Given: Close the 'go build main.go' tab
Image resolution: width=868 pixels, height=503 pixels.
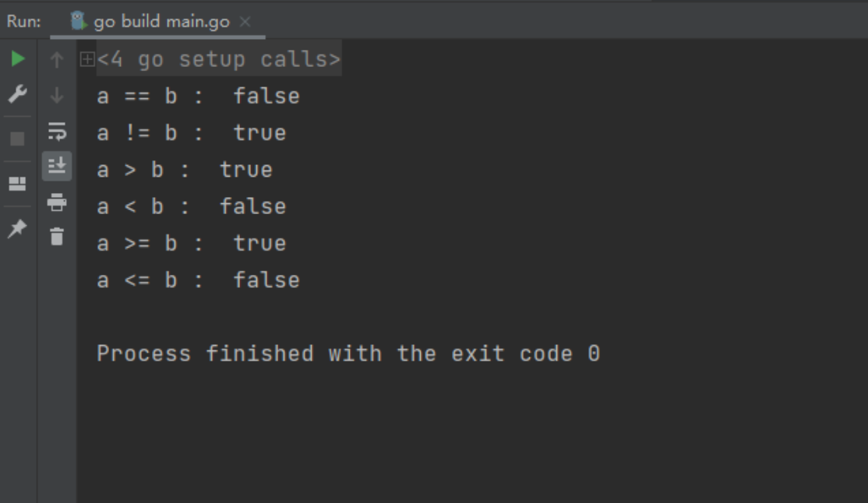Looking at the screenshot, I should [245, 22].
